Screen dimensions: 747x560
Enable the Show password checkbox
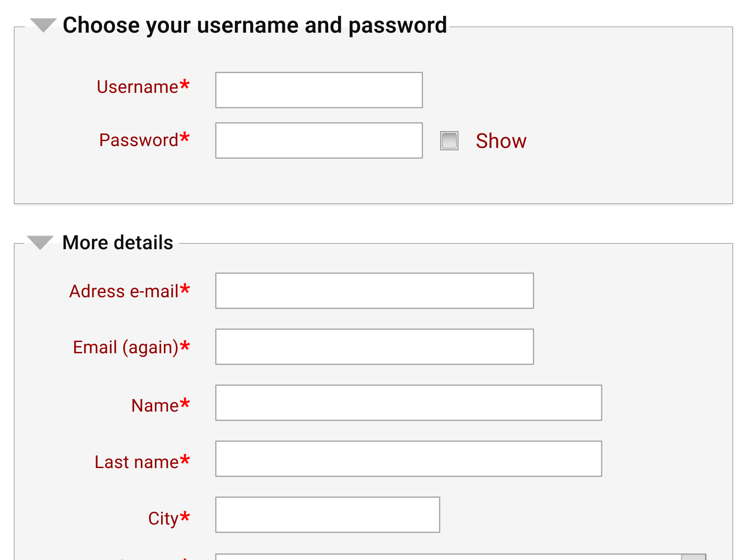pyautogui.click(x=449, y=141)
